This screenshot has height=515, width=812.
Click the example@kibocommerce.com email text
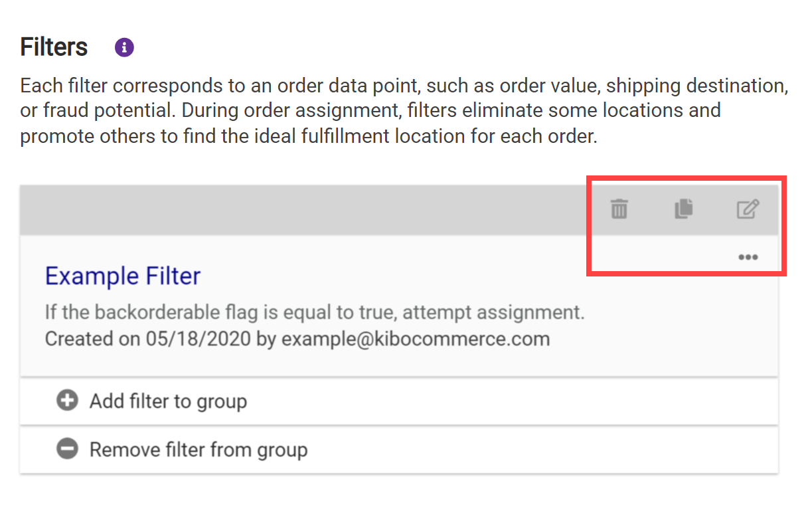(x=416, y=339)
